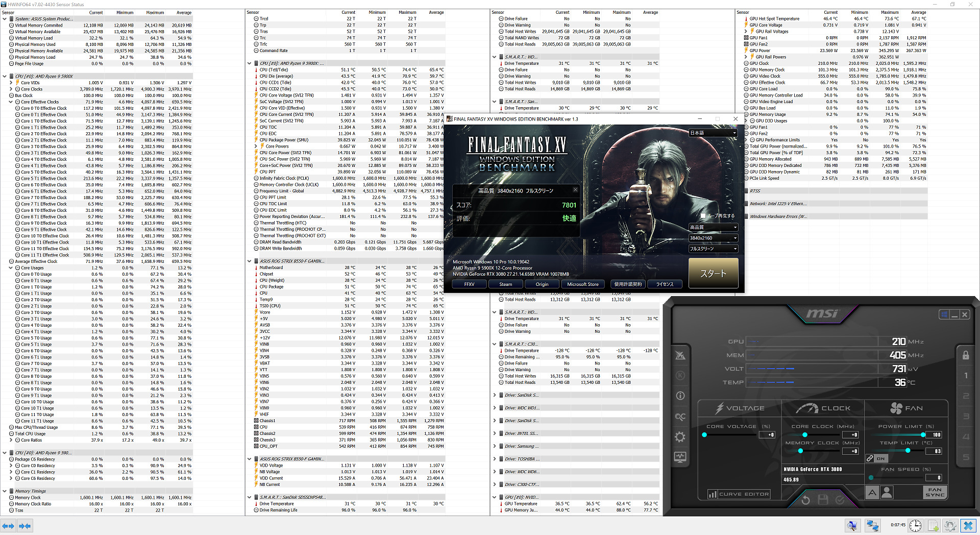Select the GPU Hot Spot Temperature row
Viewport: 980px width, 535px height.
click(836, 19)
